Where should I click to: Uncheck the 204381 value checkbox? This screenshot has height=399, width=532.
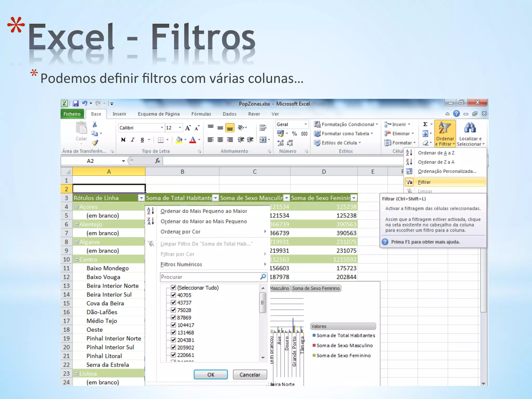(x=174, y=340)
